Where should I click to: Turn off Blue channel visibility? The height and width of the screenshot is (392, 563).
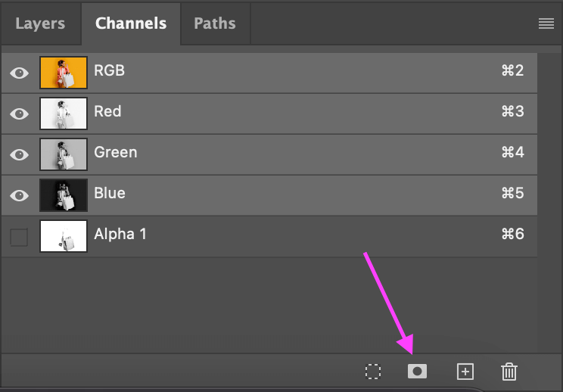tap(19, 195)
